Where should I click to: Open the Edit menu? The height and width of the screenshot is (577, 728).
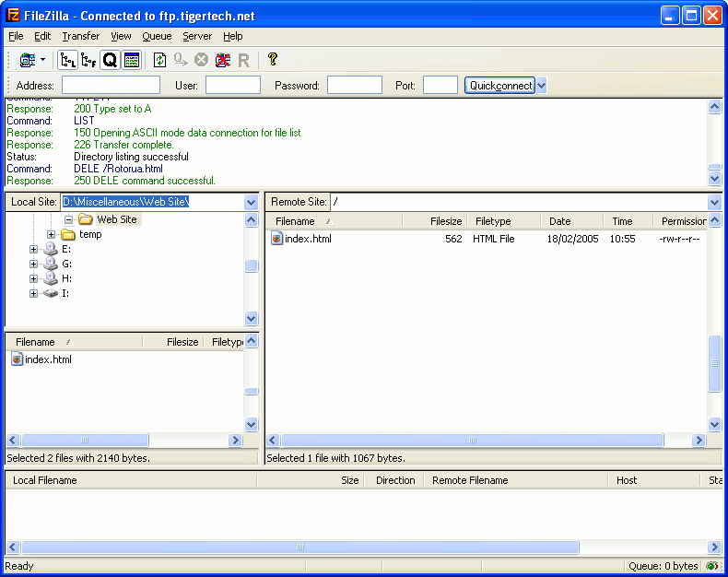click(42, 36)
